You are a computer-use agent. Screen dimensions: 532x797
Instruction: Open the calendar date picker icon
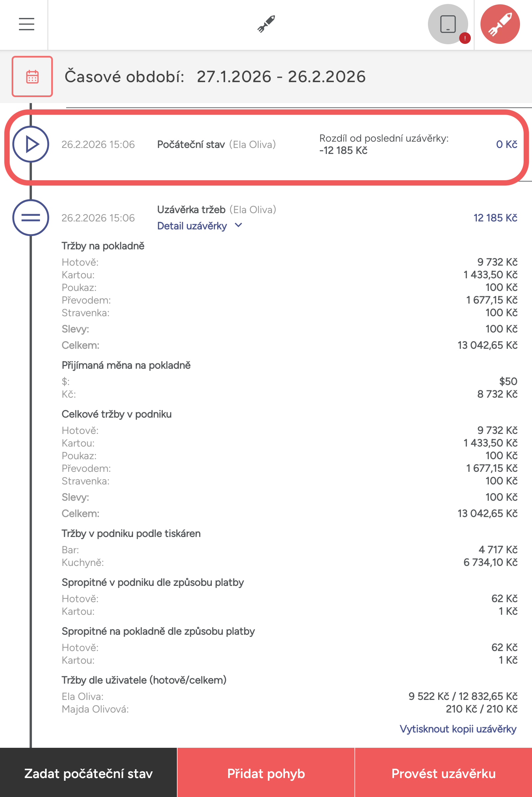[32, 77]
